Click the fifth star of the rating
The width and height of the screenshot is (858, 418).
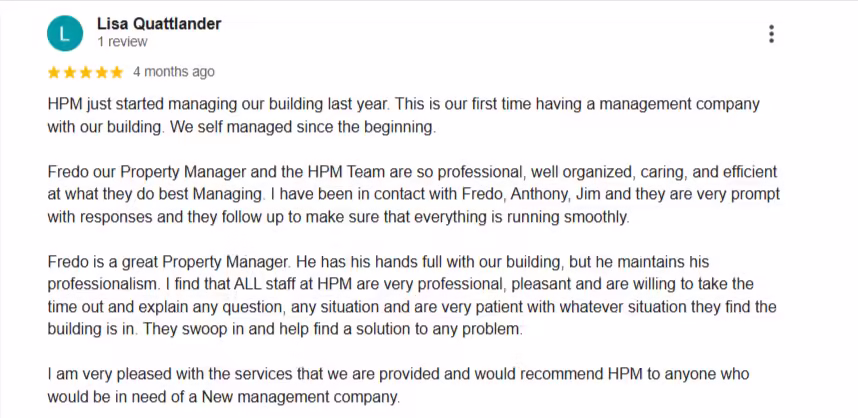[117, 72]
